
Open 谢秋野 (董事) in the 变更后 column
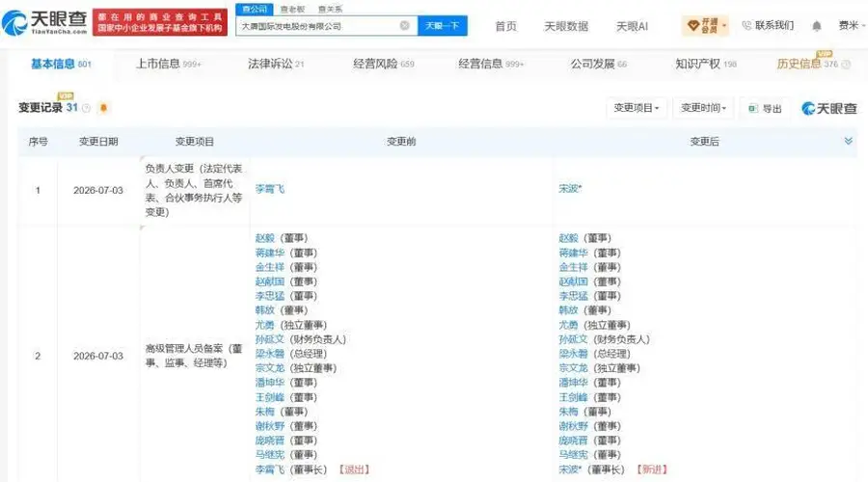click(x=573, y=426)
